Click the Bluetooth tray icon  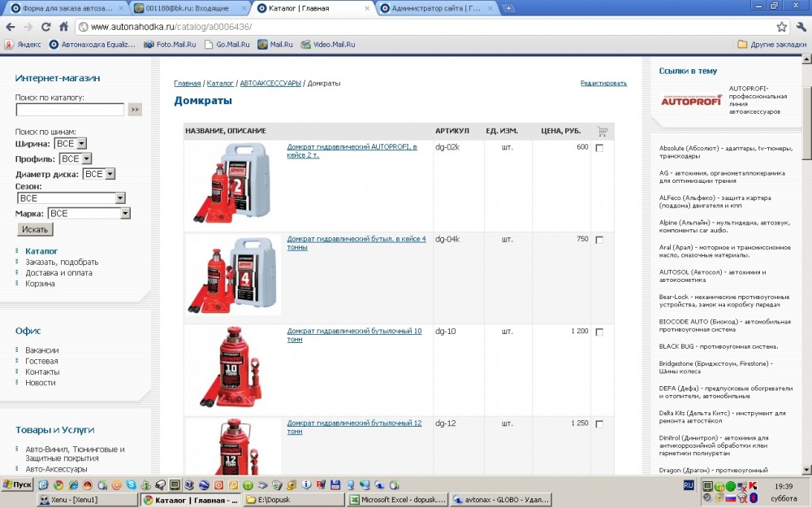(x=754, y=498)
